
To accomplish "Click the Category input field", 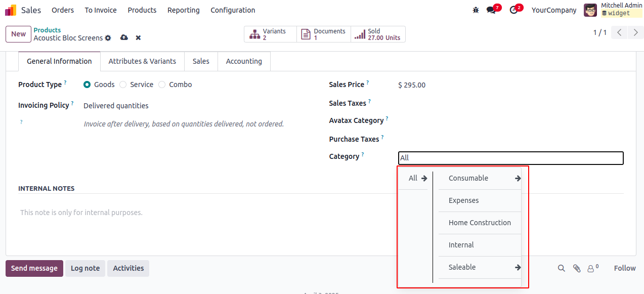I will click(510, 158).
